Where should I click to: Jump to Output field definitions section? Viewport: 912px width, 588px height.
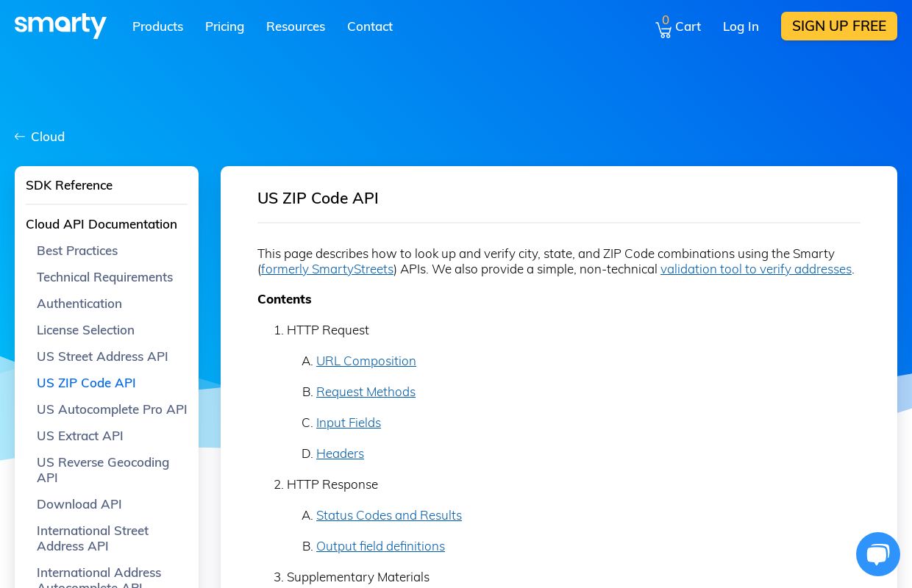click(380, 546)
